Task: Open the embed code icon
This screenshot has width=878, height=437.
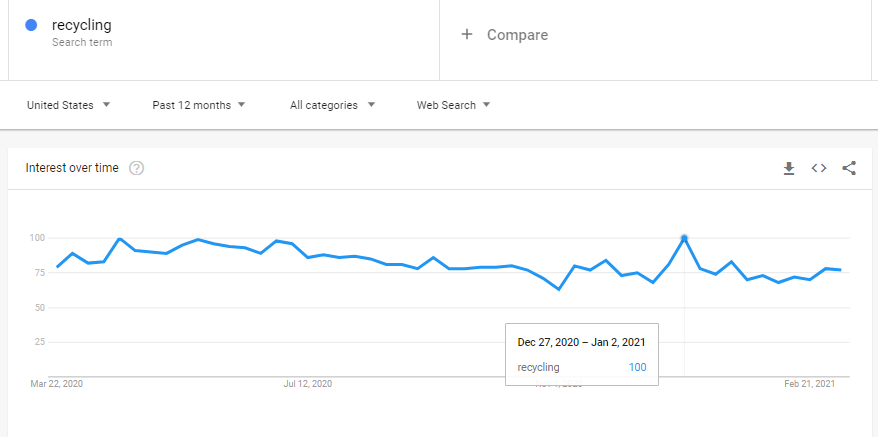Action: tap(819, 168)
